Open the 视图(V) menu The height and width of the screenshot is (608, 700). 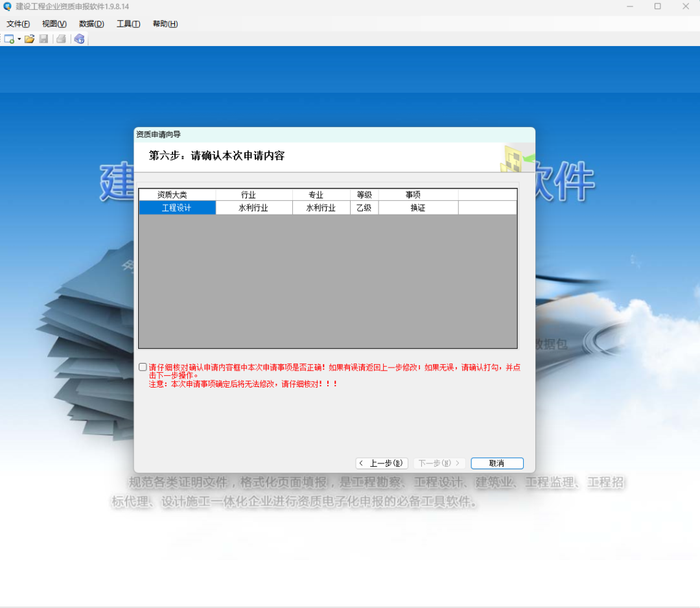(54, 24)
